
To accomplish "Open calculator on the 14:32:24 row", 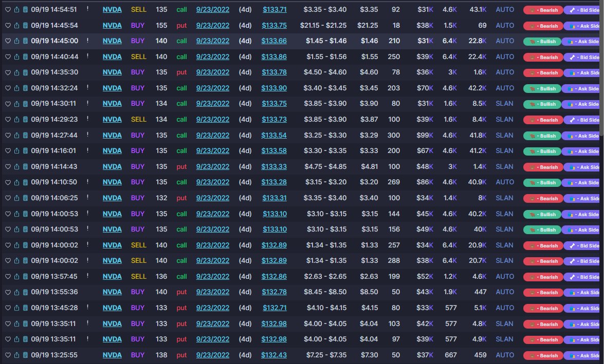I will click(x=25, y=88).
